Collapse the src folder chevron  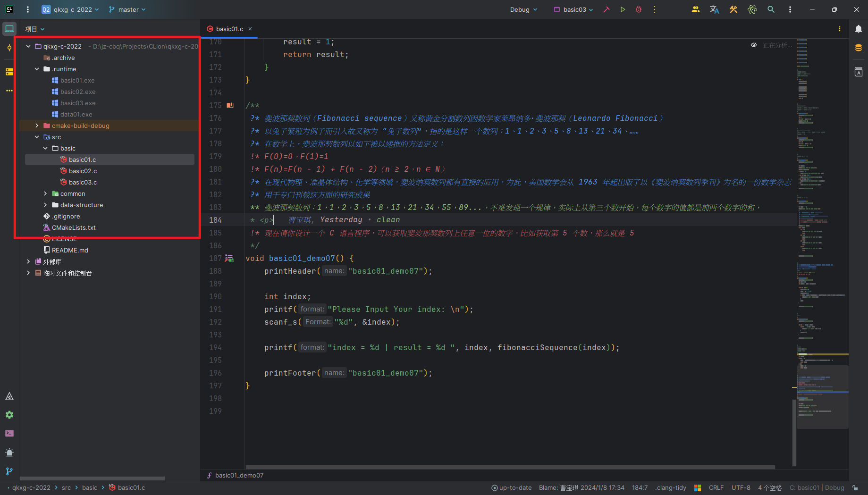[x=37, y=137]
